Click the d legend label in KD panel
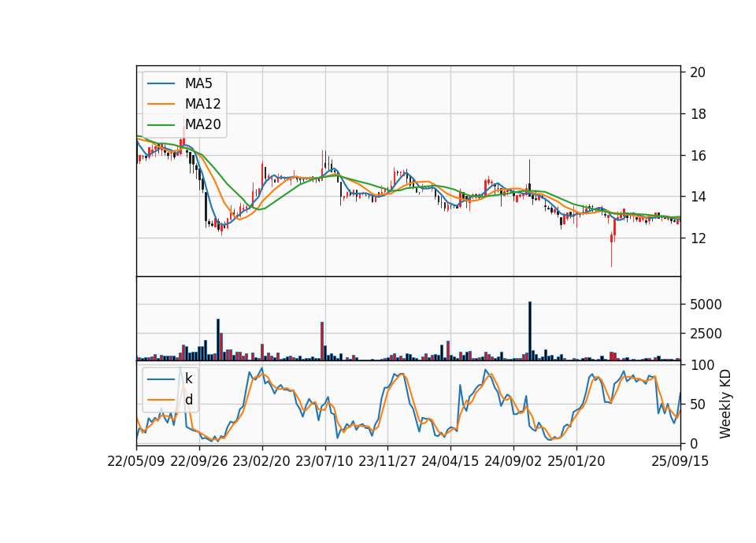 coord(188,400)
